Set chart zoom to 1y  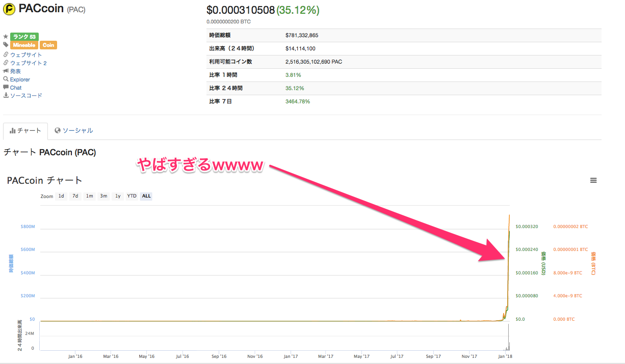point(118,196)
